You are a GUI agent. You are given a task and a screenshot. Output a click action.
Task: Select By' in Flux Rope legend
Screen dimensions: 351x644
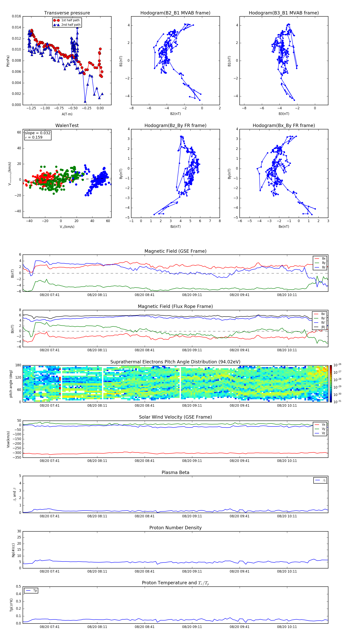tap(320, 318)
